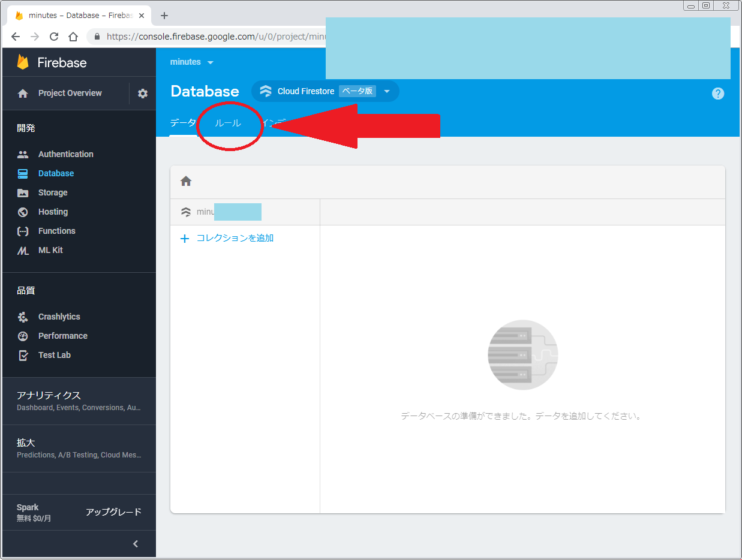Click the home icon in data breadcrumb
Image resolution: width=742 pixels, height=560 pixels.
186,181
